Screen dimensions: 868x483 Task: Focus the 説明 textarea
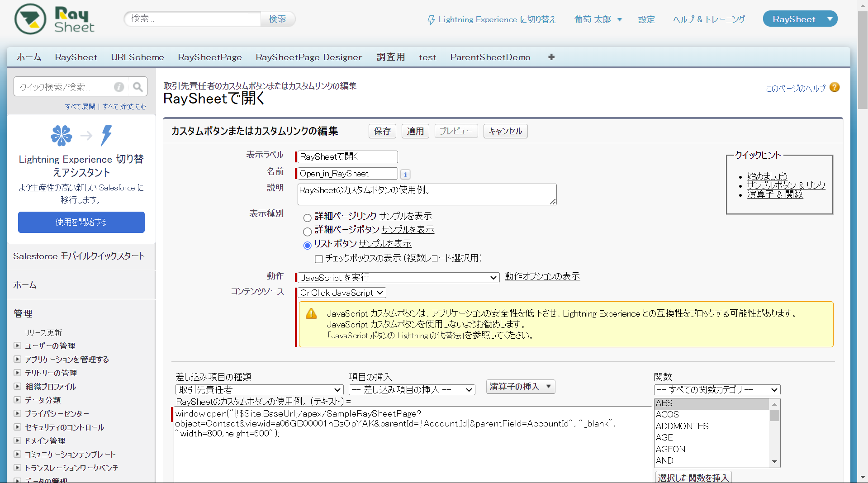tap(427, 194)
